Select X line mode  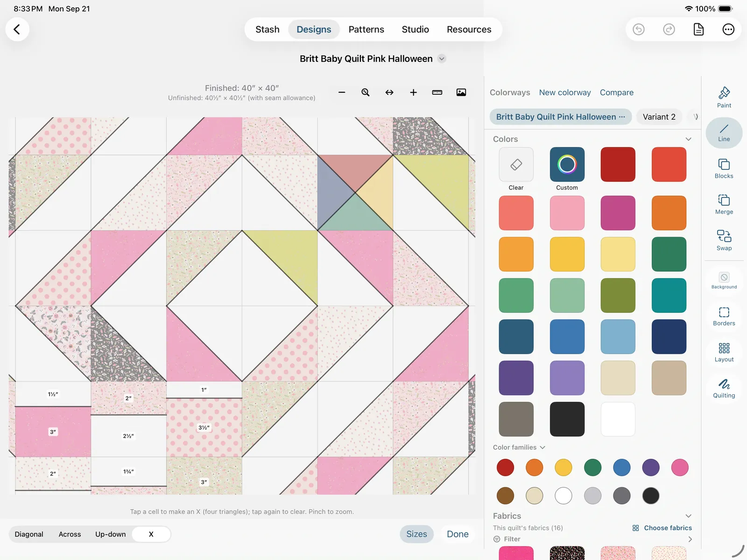coord(151,534)
